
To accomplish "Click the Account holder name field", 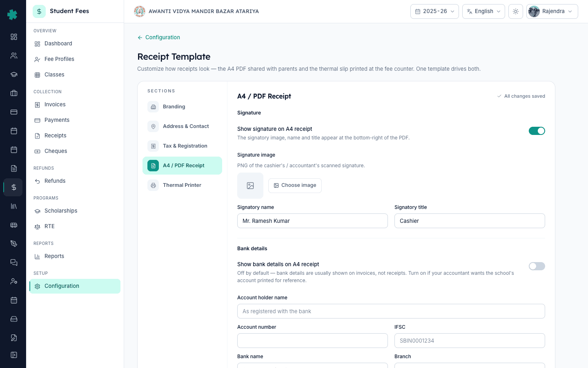I will (x=391, y=311).
